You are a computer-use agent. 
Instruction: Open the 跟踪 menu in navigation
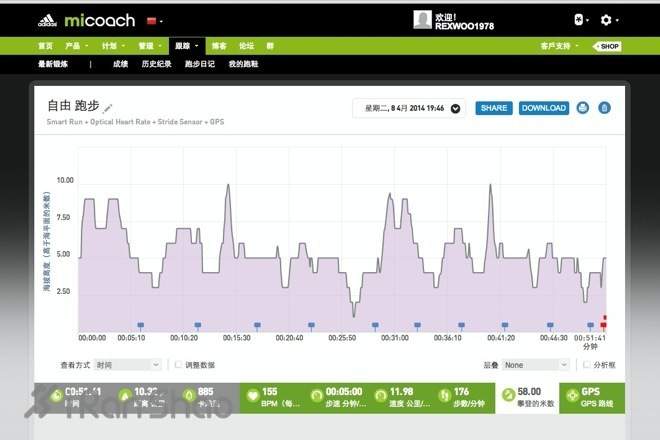point(186,45)
